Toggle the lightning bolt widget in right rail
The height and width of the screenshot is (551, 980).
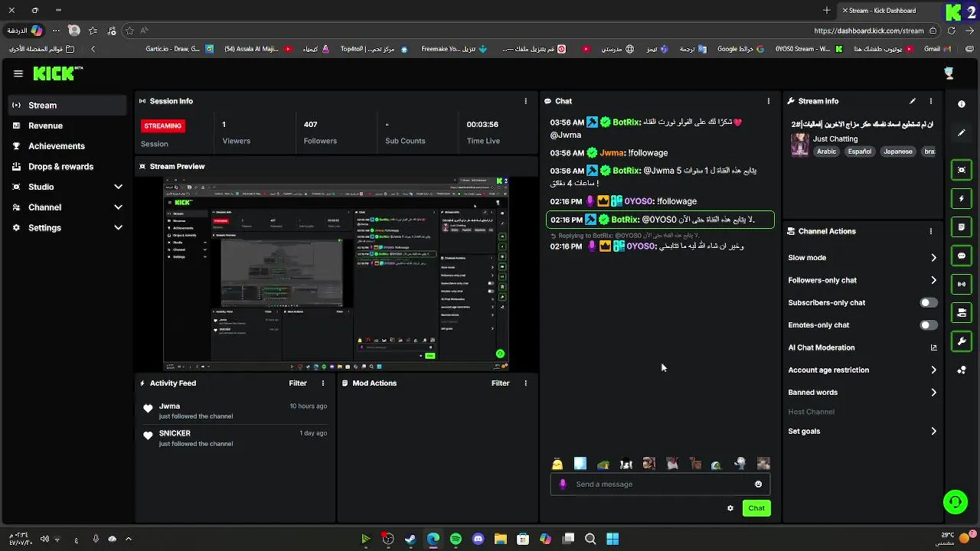click(x=962, y=199)
